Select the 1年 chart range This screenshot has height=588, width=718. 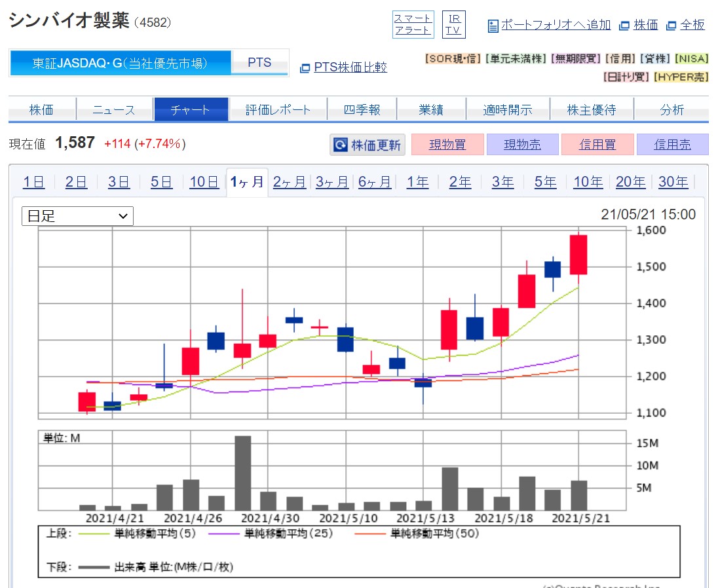click(x=417, y=182)
